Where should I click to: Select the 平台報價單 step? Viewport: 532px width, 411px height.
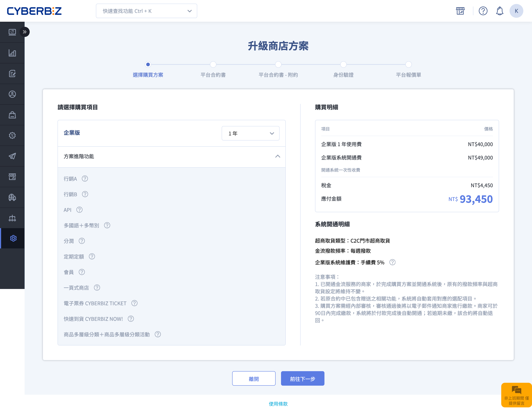(409, 65)
